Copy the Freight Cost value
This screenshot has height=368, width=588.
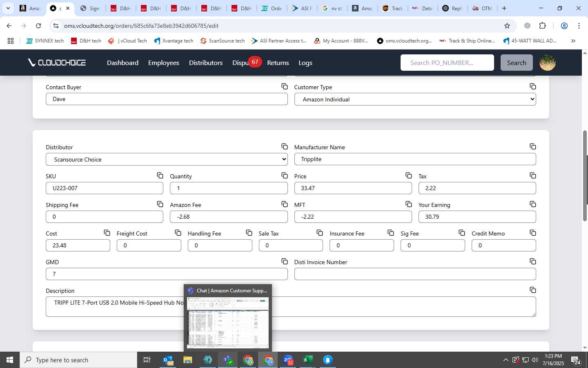178,233
